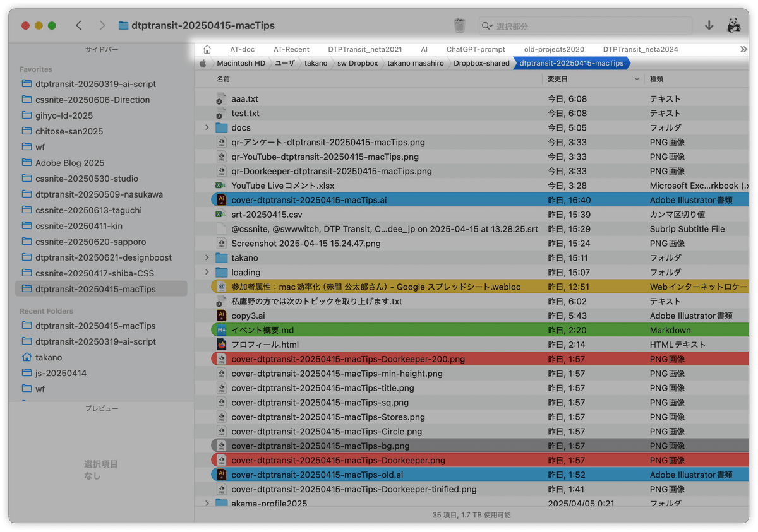Screen dimensions: 758x532
Task: Open ChatGPT-prompt from the favorites bar
Action: click(478, 49)
